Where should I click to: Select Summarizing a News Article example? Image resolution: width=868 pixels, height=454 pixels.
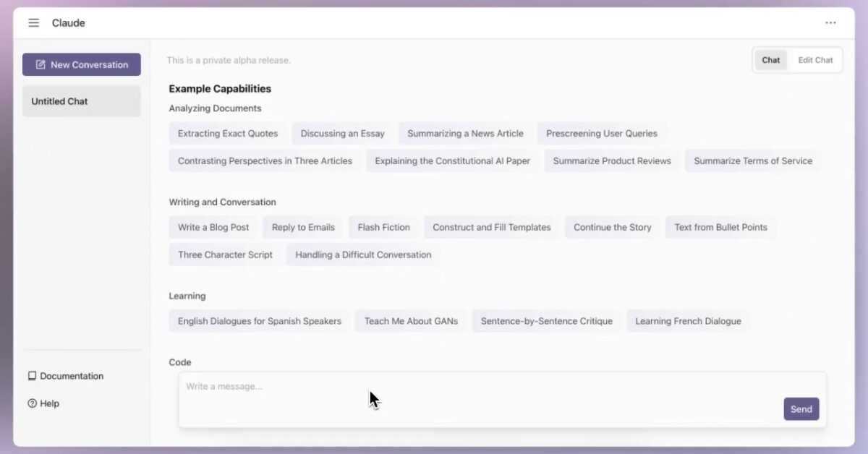click(x=465, y=133)
